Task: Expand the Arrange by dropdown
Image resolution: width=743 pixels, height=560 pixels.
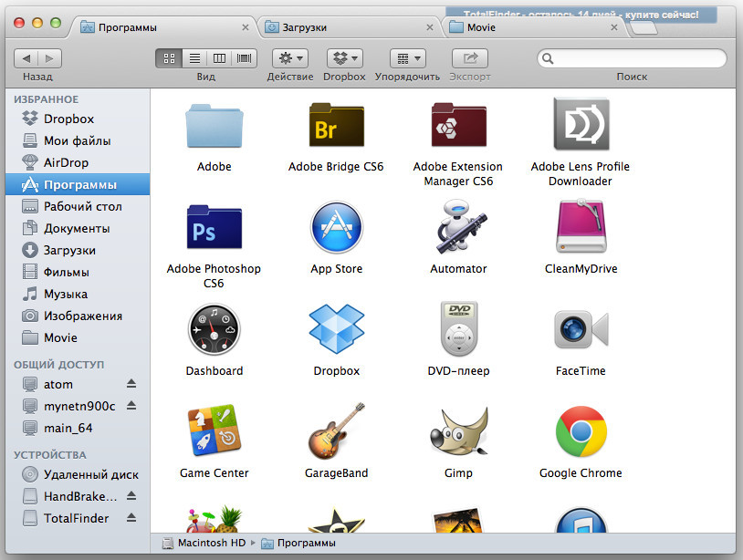Action: 407,57
